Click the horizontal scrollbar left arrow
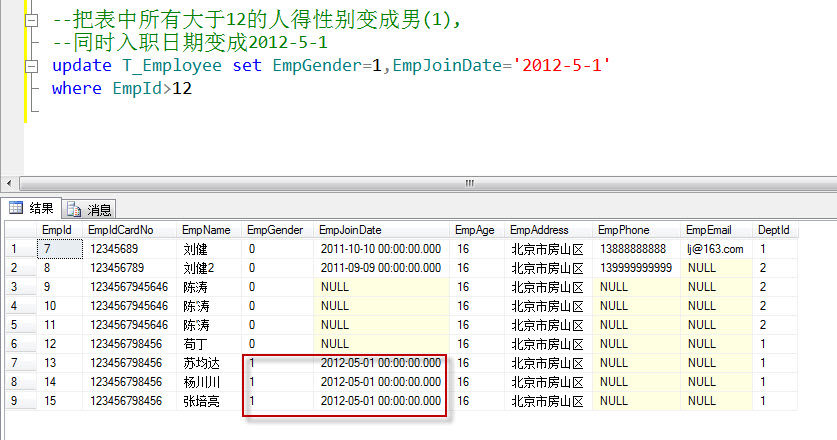Screen dimensions: 837x440 tap(9, 184)
